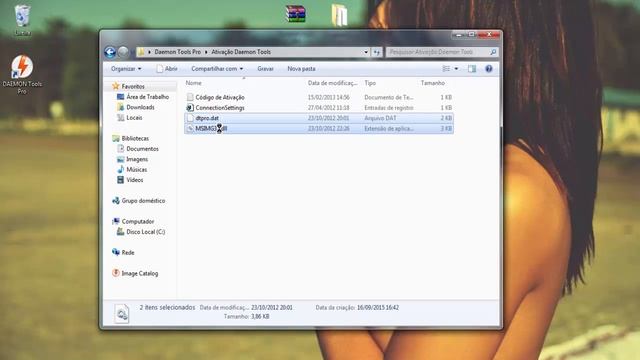Click Daemon Tools Pro in breadcrumb path
This screenshot has width=640, height=360.
point(178,52)
